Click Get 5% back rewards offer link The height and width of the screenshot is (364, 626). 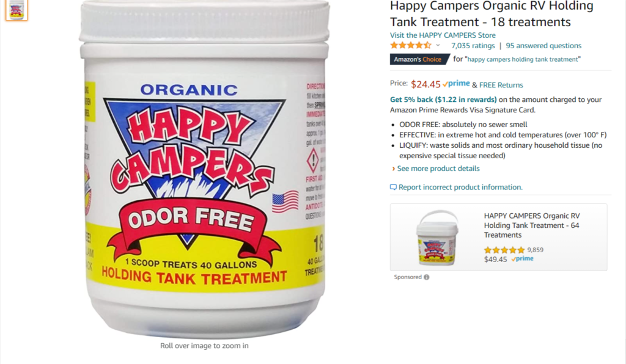click(x=443, y=100)
